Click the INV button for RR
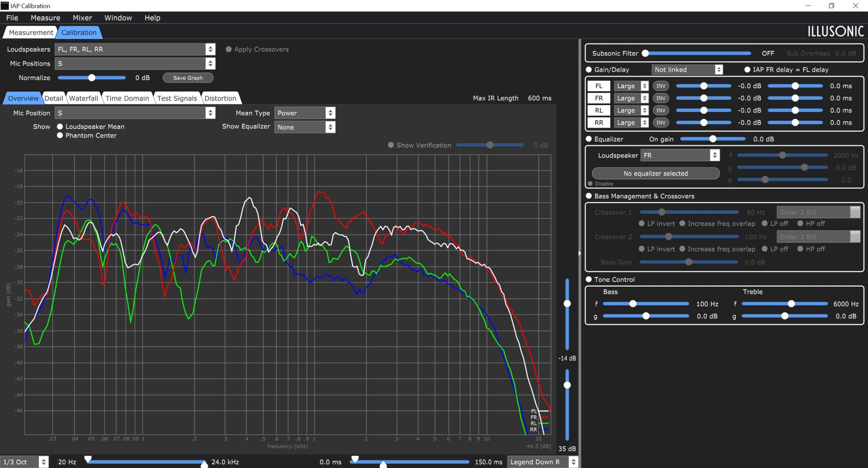 [660, 123]
